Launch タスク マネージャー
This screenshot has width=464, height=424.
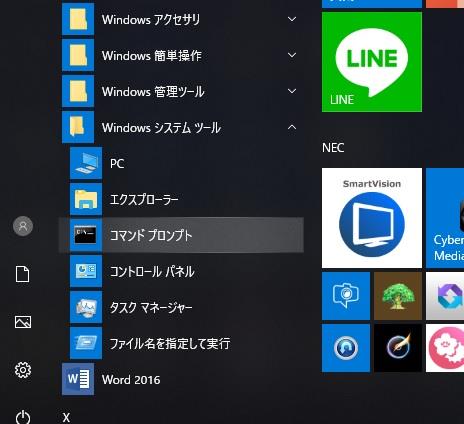[181, 307]
